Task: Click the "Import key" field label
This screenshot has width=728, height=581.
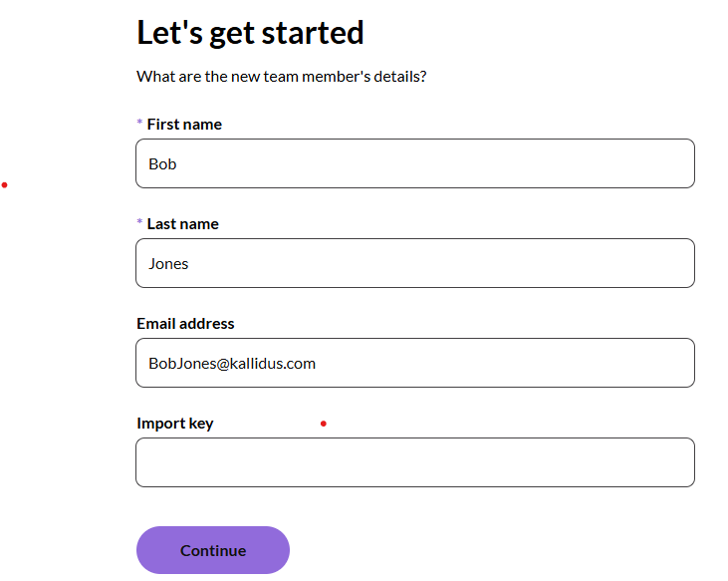Action: (x=175, y=424)
